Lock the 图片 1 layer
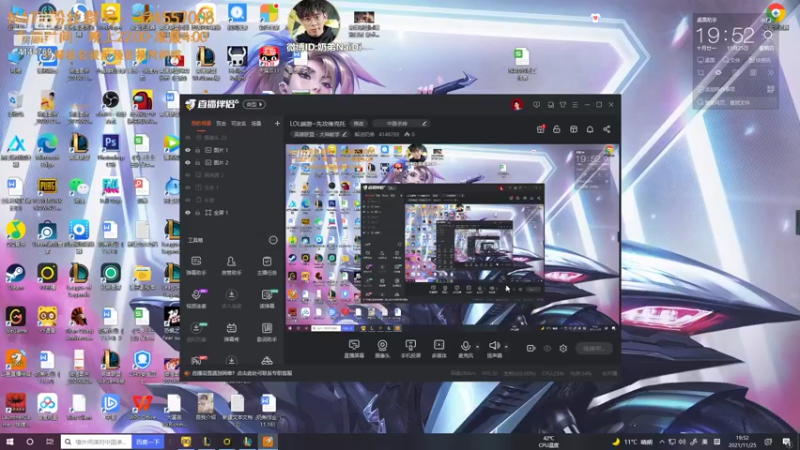The image size is (800, 450). [x=198, y=150]
